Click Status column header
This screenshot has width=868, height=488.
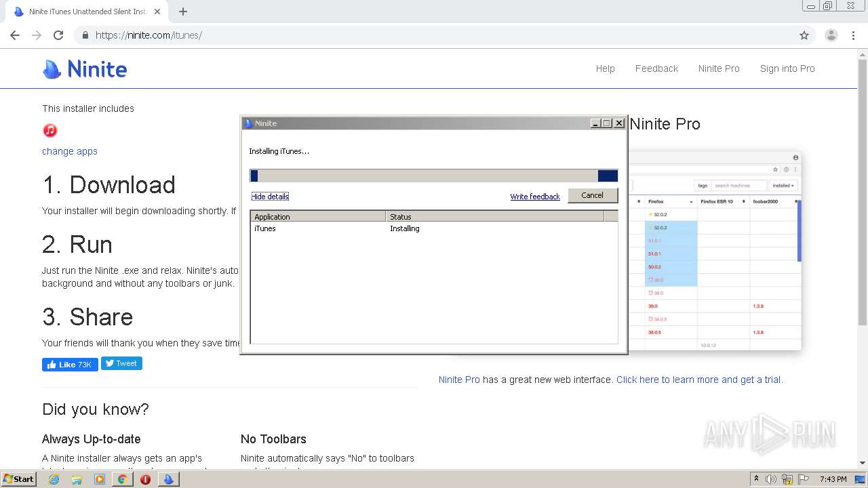[x=495, y=217]
